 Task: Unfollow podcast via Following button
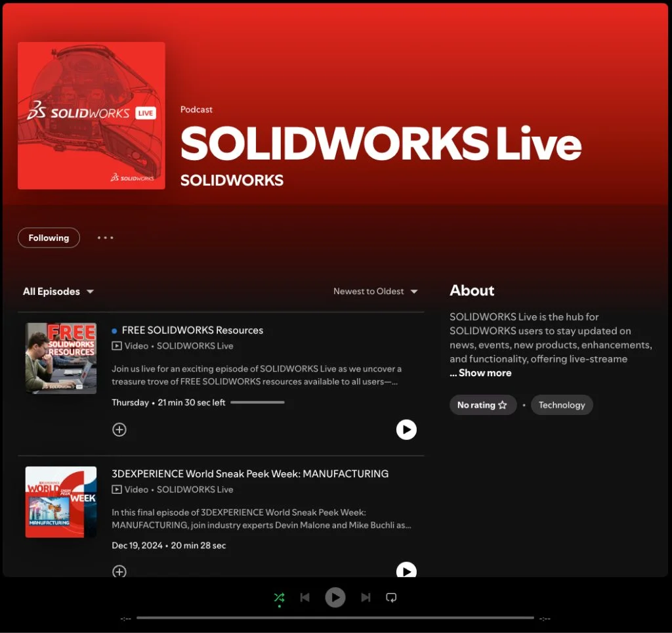point(49,238)
